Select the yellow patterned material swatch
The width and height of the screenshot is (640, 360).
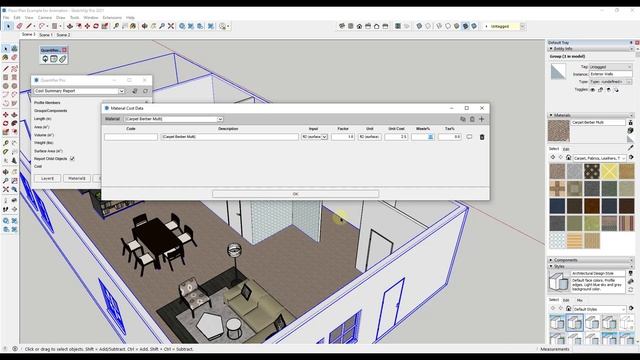click(x=609, y=171)
